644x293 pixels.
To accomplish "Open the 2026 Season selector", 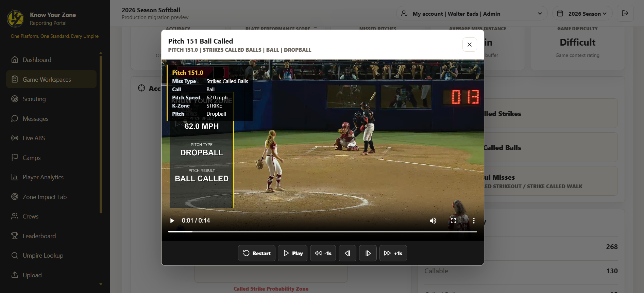I will tap(582, 14).
